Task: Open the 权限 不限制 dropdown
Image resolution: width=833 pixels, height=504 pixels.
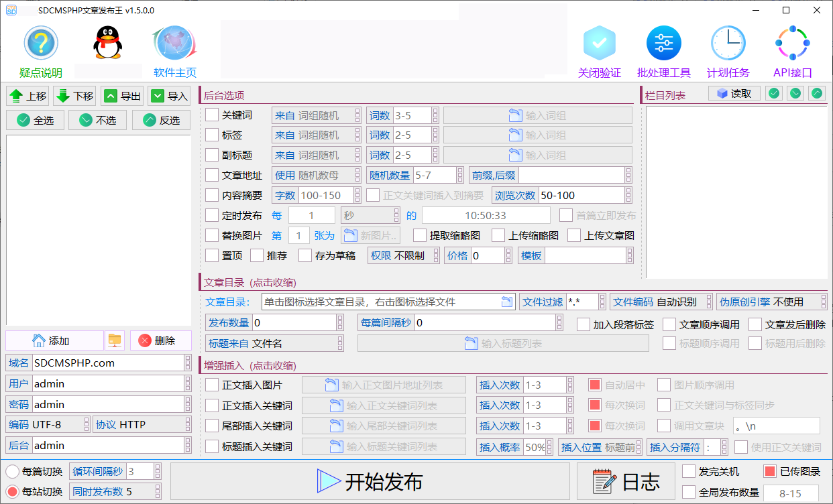Action: (404, 255)
